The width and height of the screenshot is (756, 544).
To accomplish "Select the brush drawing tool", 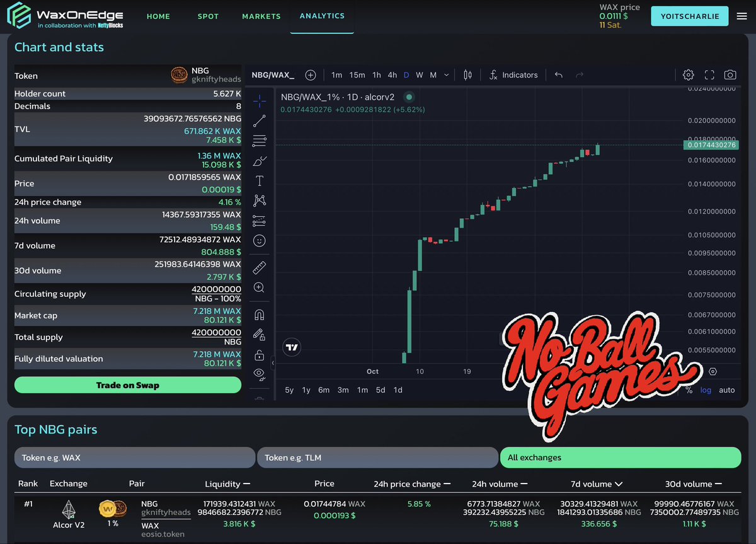I will (259, 161).
